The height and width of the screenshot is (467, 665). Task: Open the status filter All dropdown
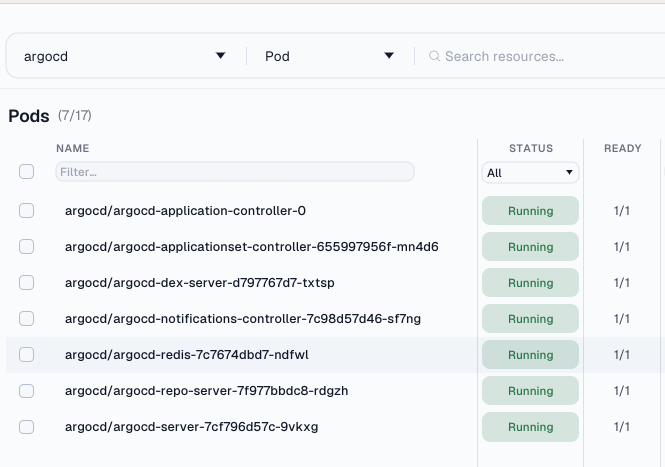(x=530, y=173)
